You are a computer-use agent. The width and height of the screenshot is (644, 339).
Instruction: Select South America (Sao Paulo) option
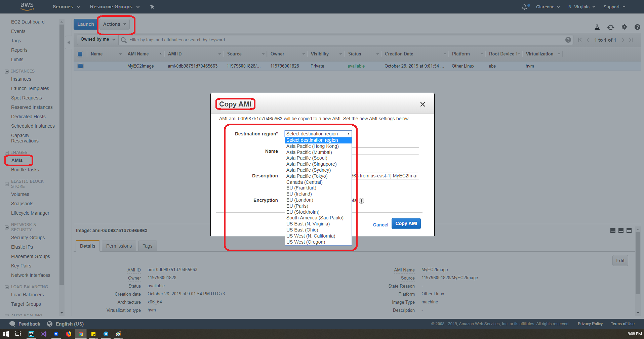click(318, 218)
